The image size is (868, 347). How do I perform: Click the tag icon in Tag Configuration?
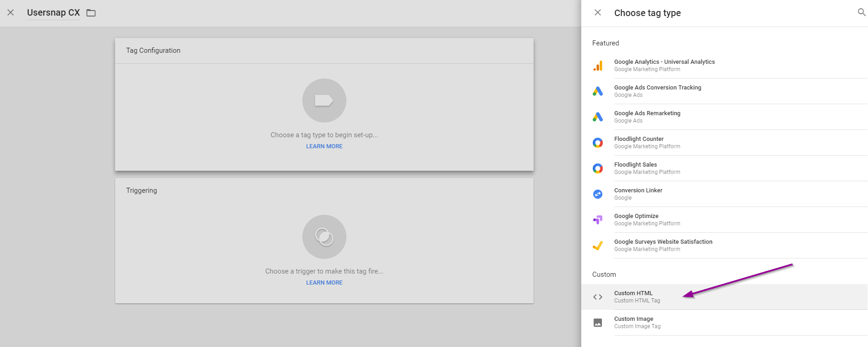coord(324,101)
